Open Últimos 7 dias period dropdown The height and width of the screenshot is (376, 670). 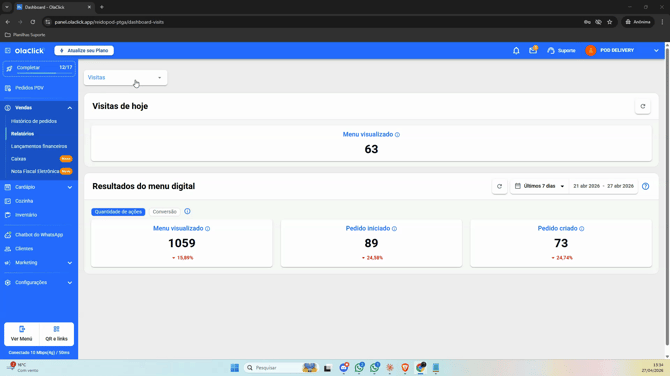click(x=540, y=186)
